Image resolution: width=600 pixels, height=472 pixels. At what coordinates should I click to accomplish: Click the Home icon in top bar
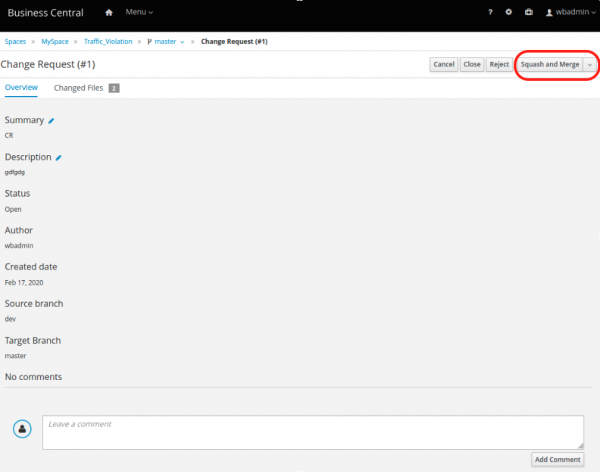(x=108, y=13)
